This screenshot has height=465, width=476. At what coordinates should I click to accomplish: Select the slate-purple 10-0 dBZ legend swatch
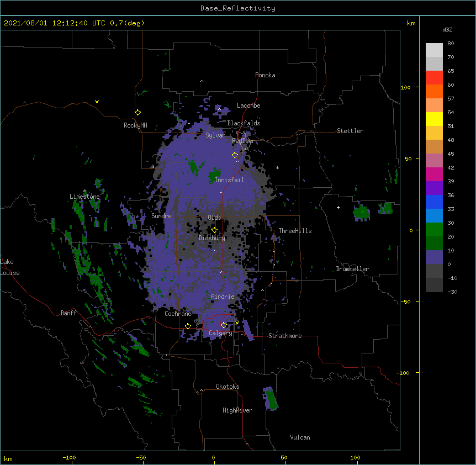point(434,257)
